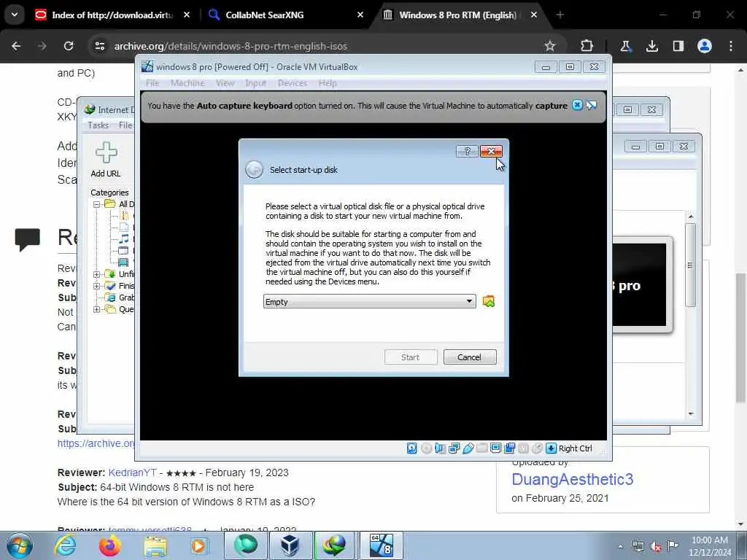Click the don't-show-again icon on notification bar
The image size is (747, 560).
[591, 105]
